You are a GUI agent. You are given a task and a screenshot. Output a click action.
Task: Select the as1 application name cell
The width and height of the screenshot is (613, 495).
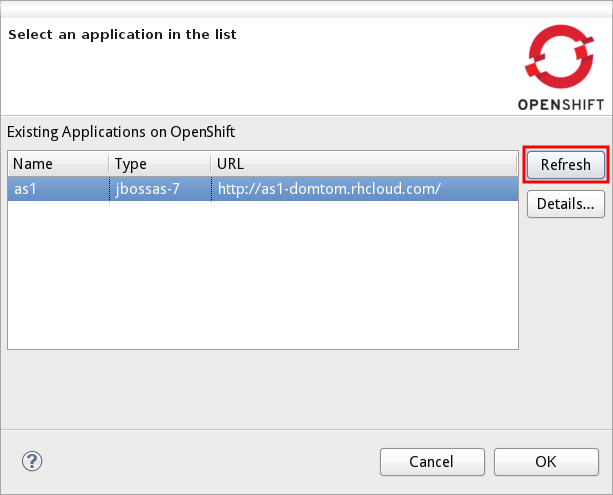(x=58, y=189)
